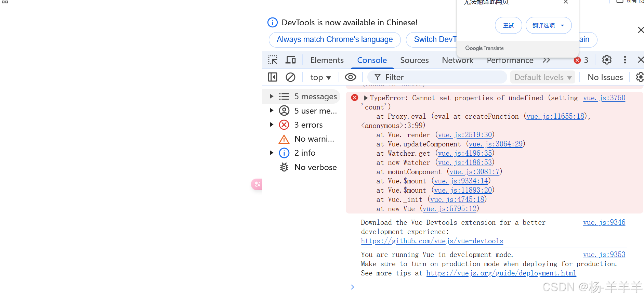644x298 pixels.
Task: Close the translate popup
Action: [566, 2]
